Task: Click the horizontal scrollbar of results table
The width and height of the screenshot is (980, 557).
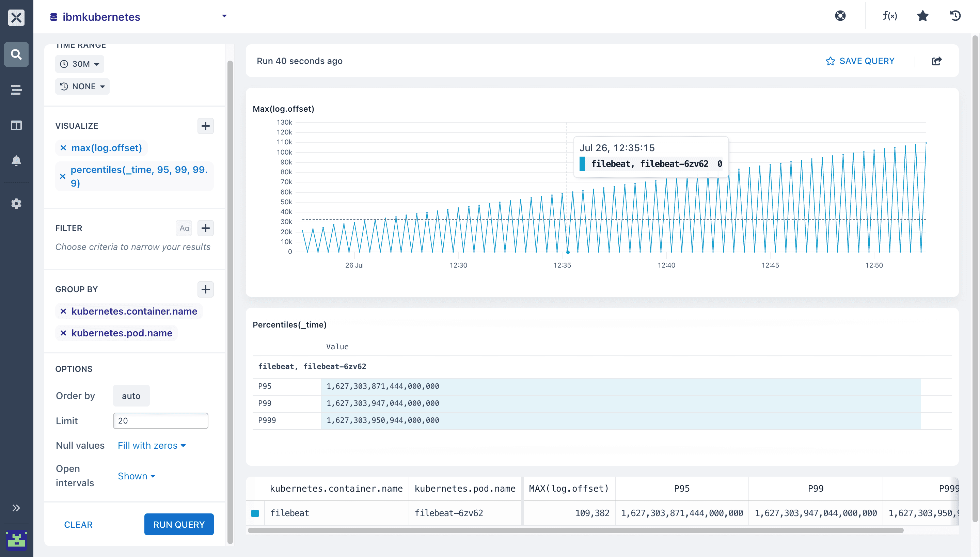Action: [575, 530]
